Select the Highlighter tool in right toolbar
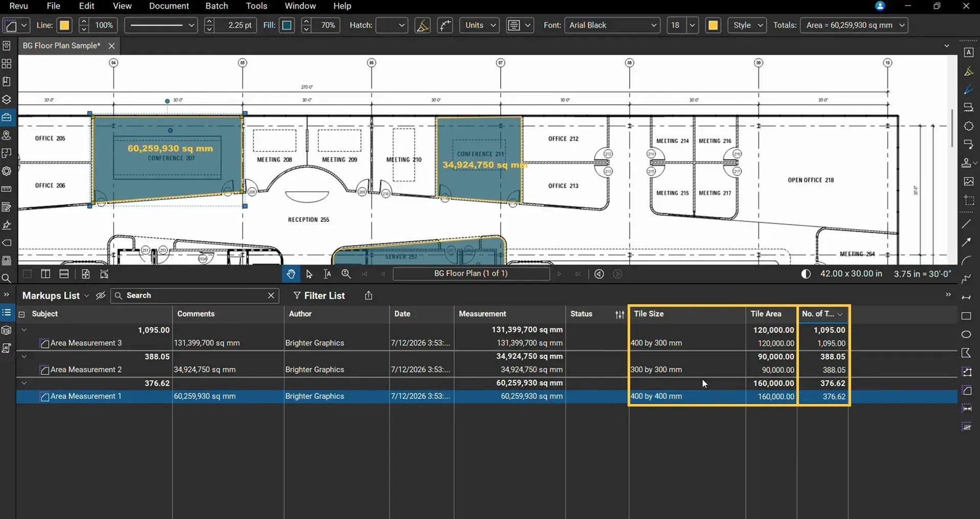Image resolution: width=980 pixels, height=519 pixels. tap(968, 71)
